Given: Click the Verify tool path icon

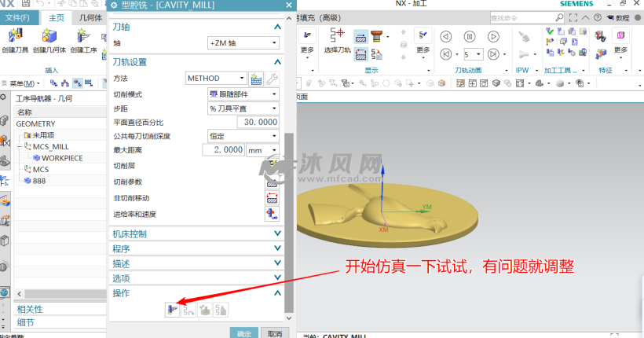Looking at the screenshot, I should [x=204, y=310].
